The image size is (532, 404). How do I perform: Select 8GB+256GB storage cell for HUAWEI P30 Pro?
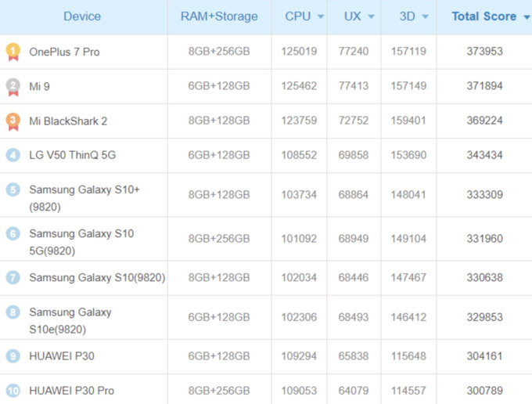(x=219, y=391)
